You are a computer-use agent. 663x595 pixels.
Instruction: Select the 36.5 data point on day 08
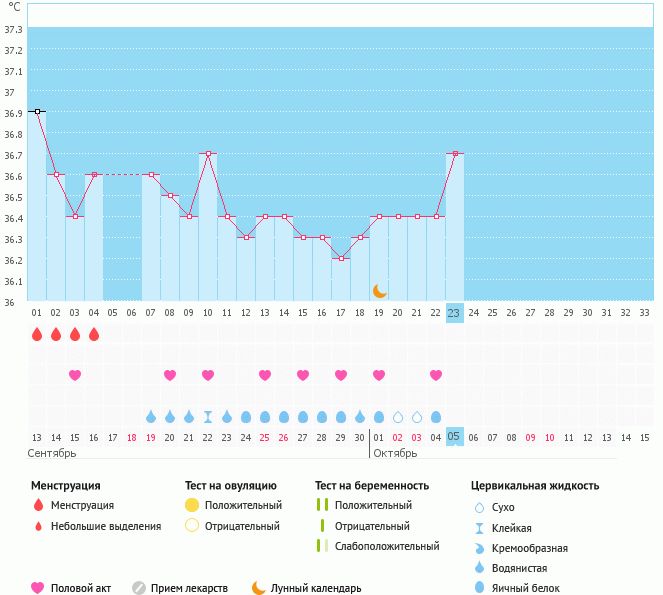170,195
